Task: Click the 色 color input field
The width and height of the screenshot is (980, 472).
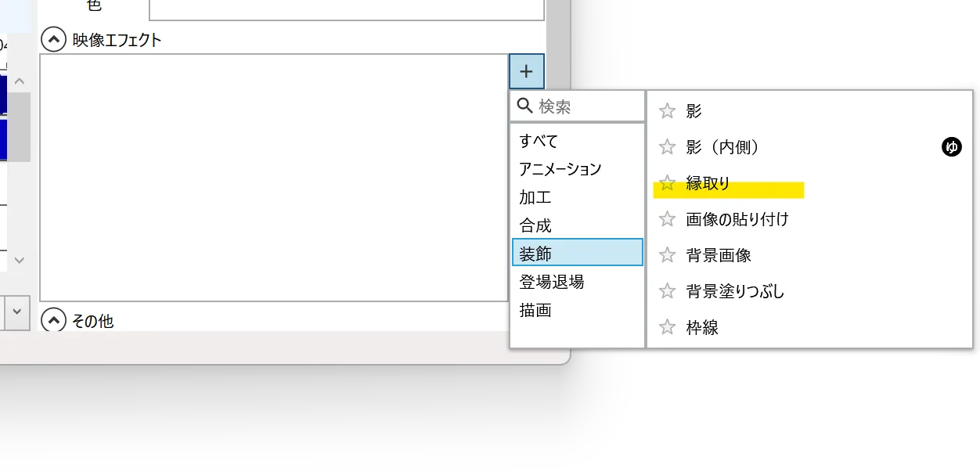Action: tap(347, 8)
